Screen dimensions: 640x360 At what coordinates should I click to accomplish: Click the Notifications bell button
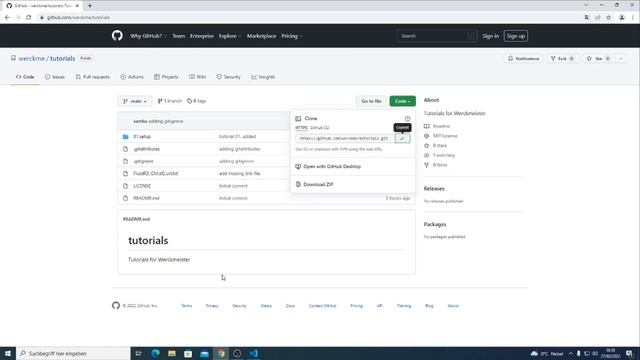click(523, 59)
